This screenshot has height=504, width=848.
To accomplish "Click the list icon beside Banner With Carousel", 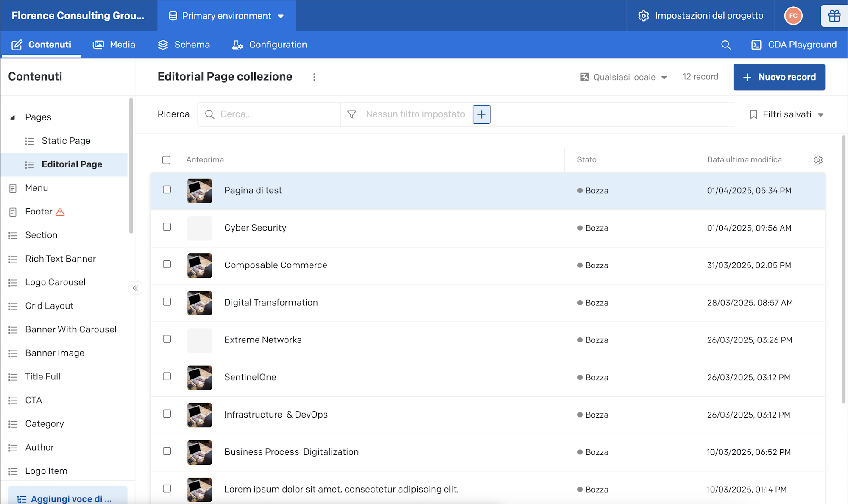I will point(13,330).
